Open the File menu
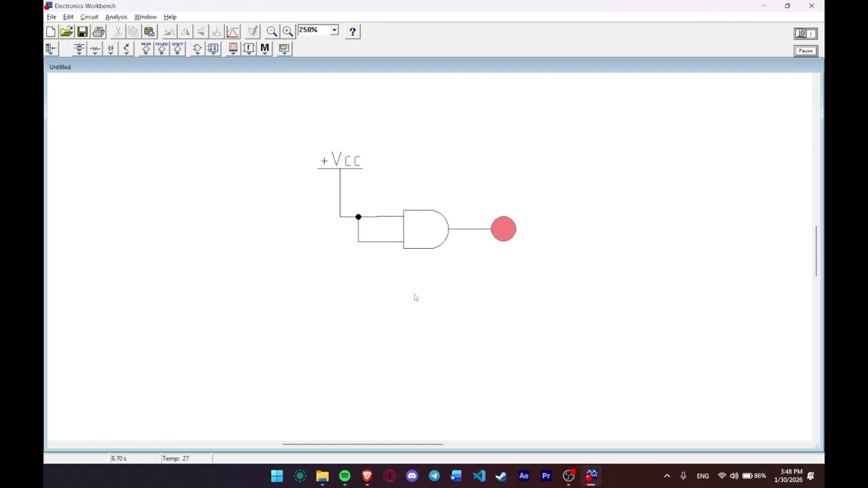 click(x=52, y=17)
